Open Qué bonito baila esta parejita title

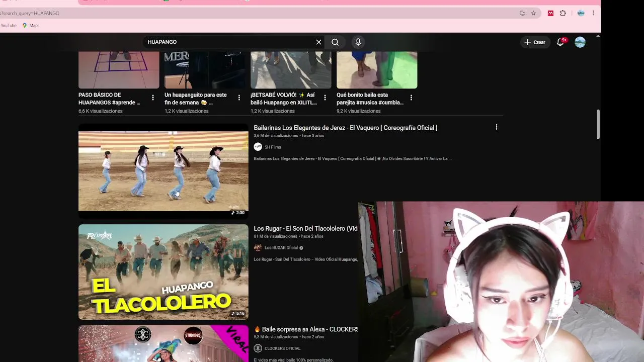(x=370, y=99)
